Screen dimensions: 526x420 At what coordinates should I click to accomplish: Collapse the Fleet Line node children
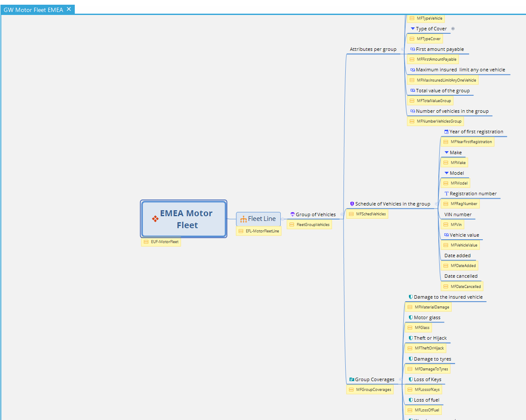point(282,219)
